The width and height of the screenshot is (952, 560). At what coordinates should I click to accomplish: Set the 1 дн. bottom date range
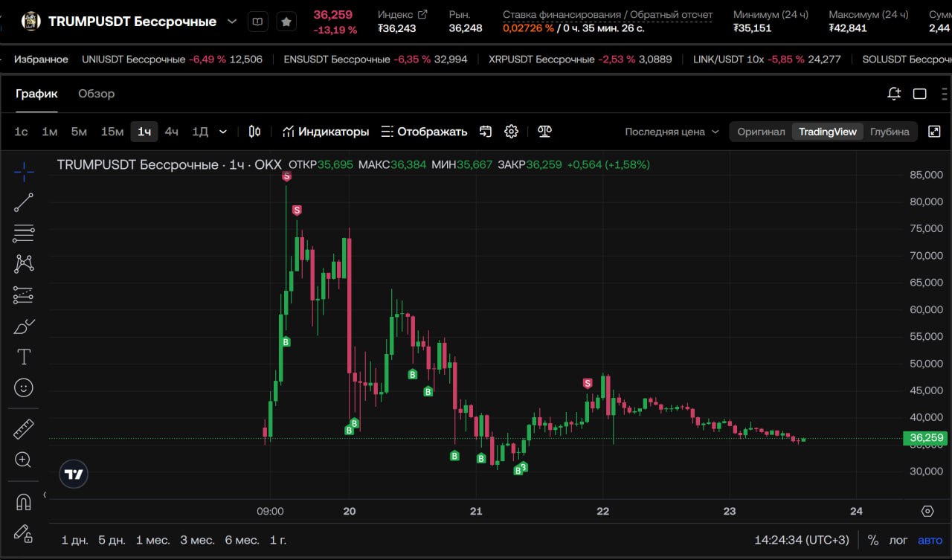pyautogui.click(x=74, y=540)
